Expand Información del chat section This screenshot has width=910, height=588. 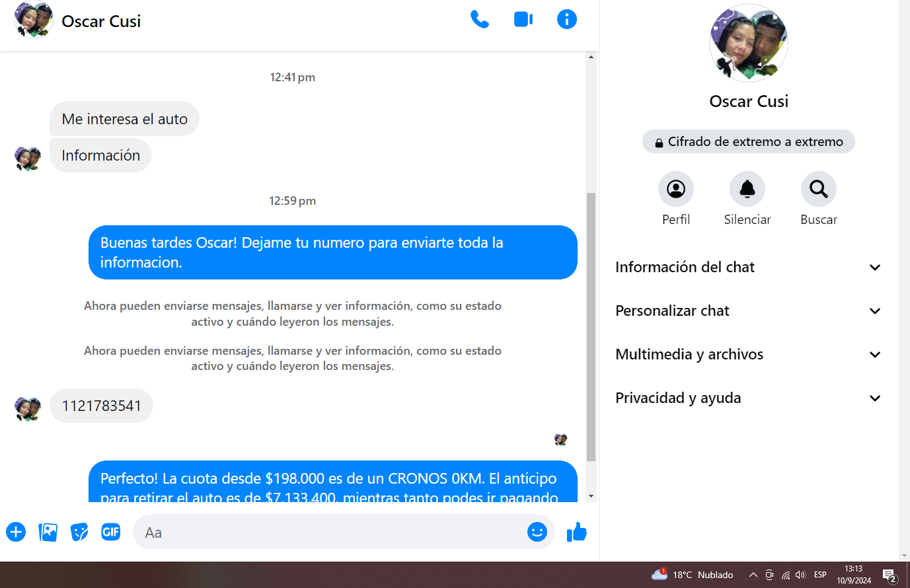[x=749, y=268]
